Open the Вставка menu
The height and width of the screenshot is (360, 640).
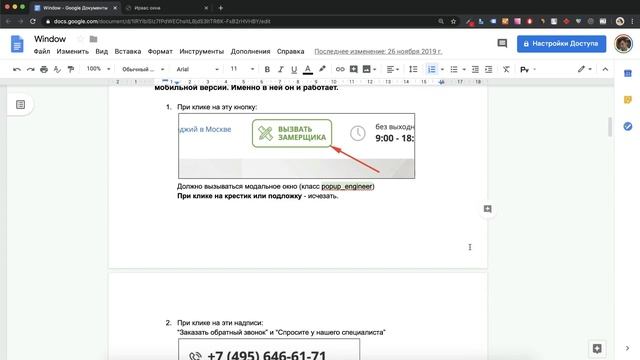pos(128,51)
